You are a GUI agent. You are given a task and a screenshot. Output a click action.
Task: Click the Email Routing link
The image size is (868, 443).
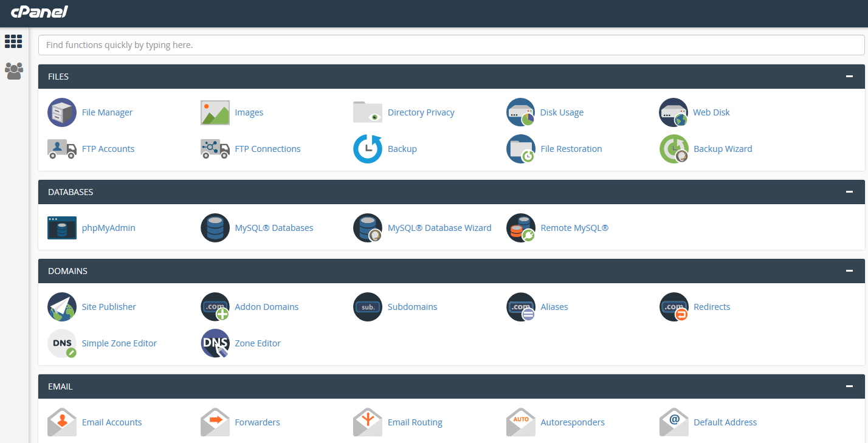415,422
